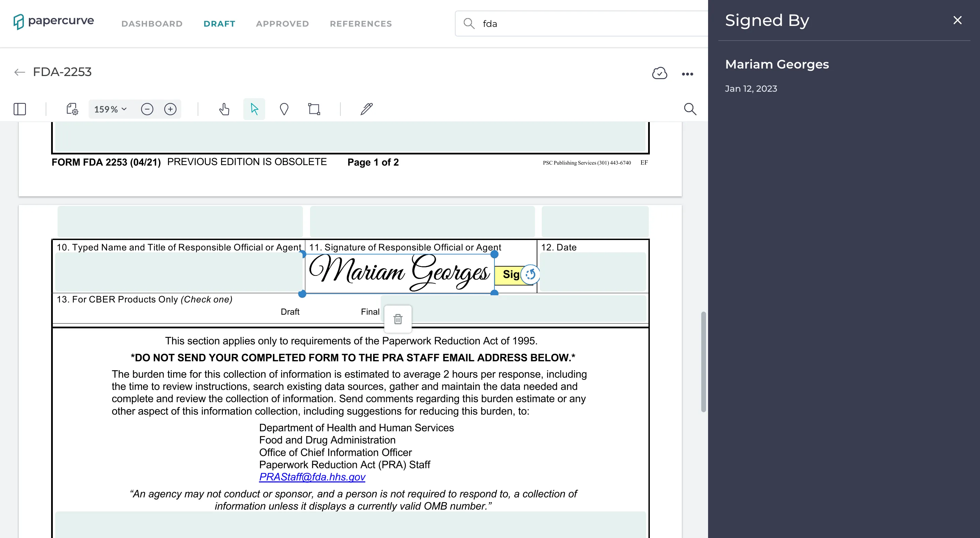980x538 pixels.
Task: Pick the pen drawing tool
Action: [x=366, y=109]
